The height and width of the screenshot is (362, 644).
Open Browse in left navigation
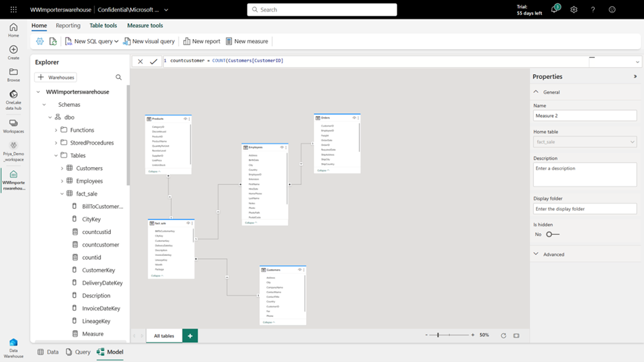(13, 75)
